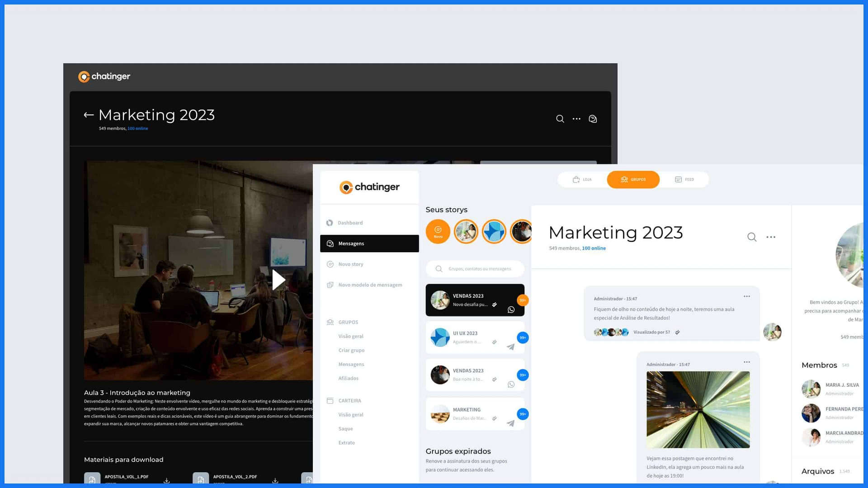Open Novo story in the sidebar

[369, 264]
